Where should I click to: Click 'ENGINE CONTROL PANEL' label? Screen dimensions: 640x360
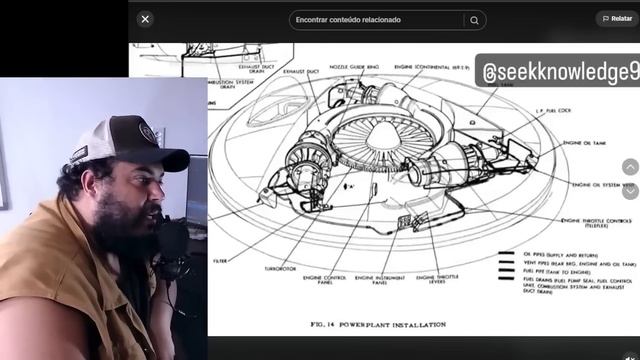pos(324,280)
